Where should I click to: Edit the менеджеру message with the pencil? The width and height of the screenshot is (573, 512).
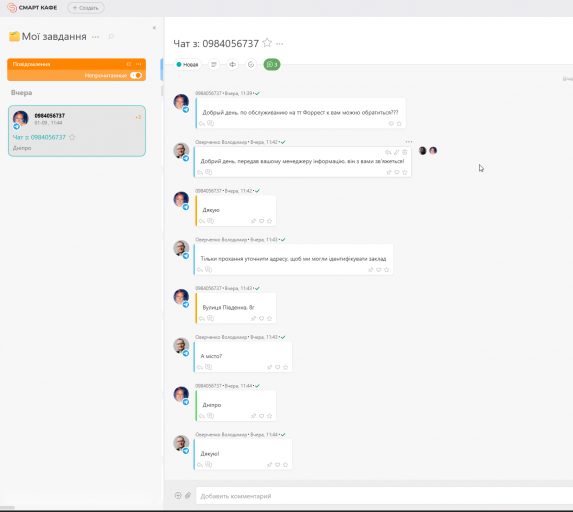click(396, 152)
